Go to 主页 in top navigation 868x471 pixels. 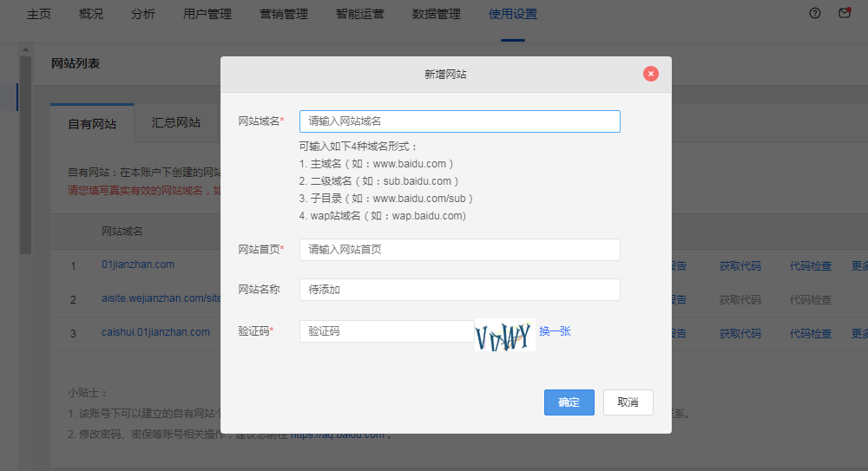click(x=39, y=14)
